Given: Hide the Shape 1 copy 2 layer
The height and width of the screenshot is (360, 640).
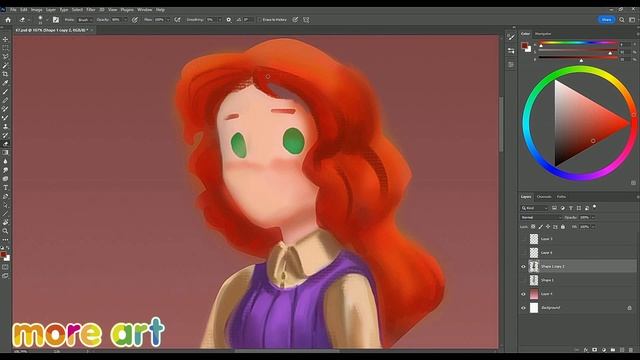Looking at the screenshot, I should [x=523, y=267].
